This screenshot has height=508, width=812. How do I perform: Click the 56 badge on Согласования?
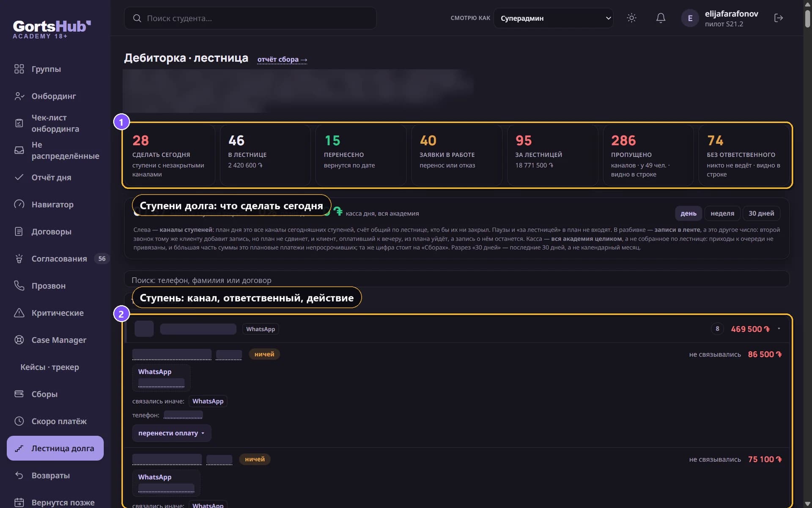(x=101, y=259)
